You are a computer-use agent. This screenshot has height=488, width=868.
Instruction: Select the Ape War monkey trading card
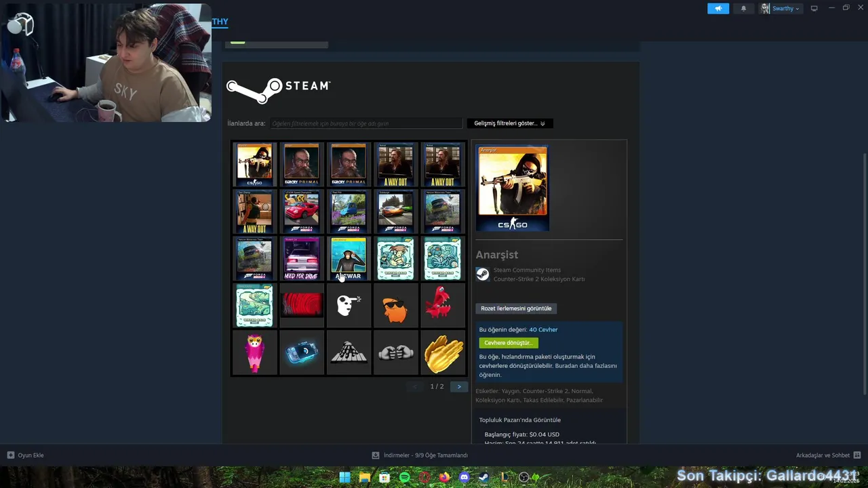click(x=349, y=259)
